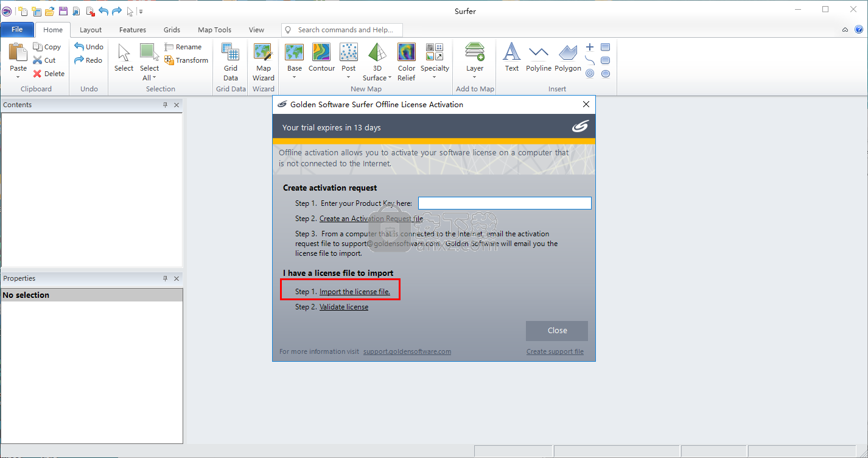Open the Specialty maps dropdown
Image resolution: width=868 pixels, height=458 pixels.
point(435,77)
